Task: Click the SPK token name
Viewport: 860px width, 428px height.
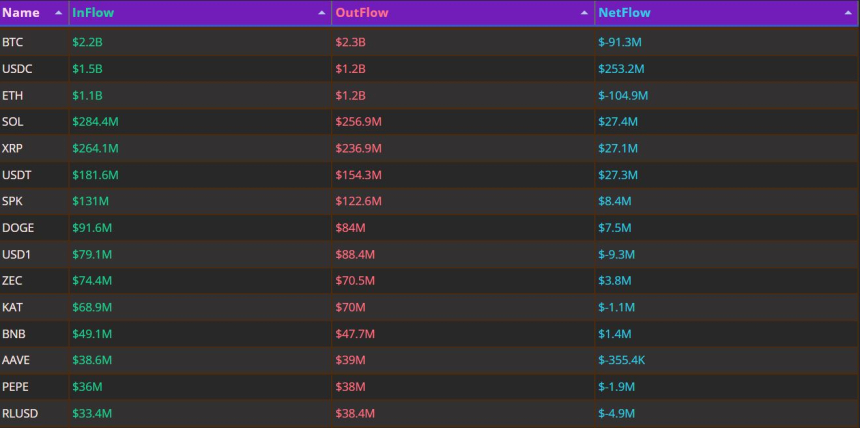Action: pos(12,201)
